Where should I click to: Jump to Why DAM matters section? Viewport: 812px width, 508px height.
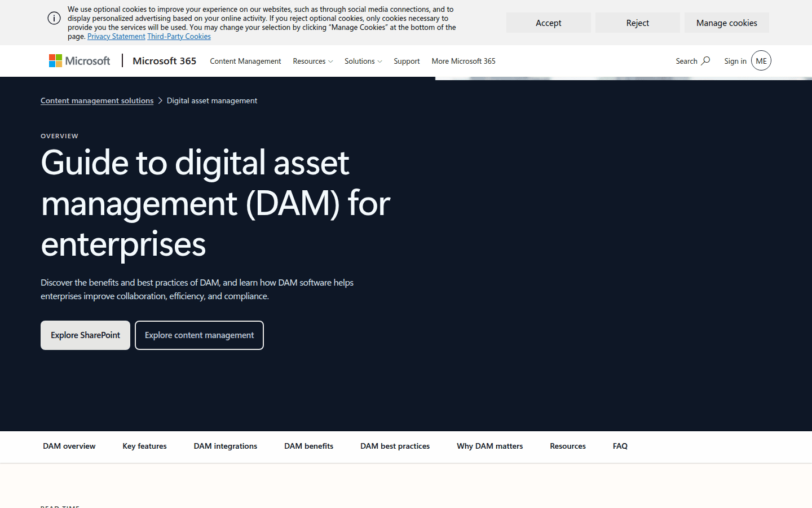click(x=489, y=446)
